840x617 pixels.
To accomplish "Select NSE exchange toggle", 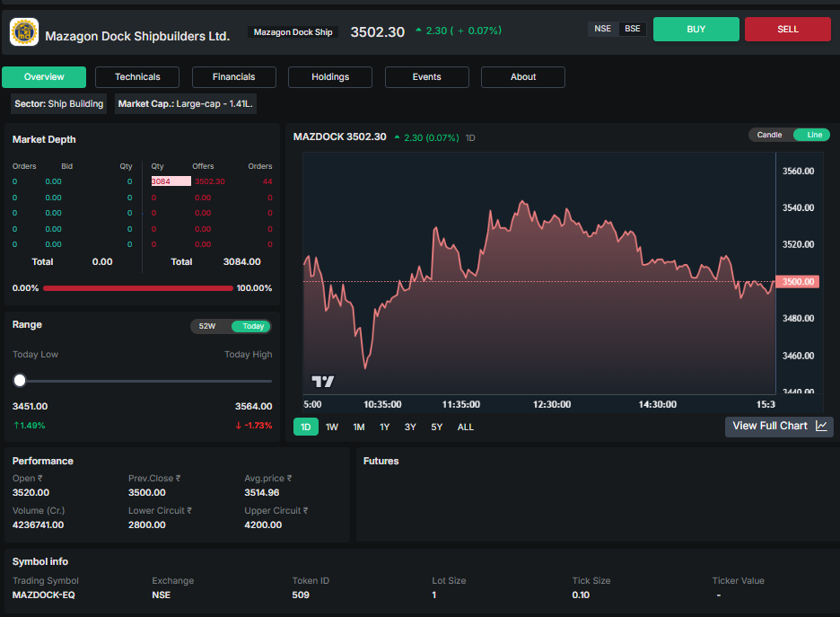I will point(602,29).
